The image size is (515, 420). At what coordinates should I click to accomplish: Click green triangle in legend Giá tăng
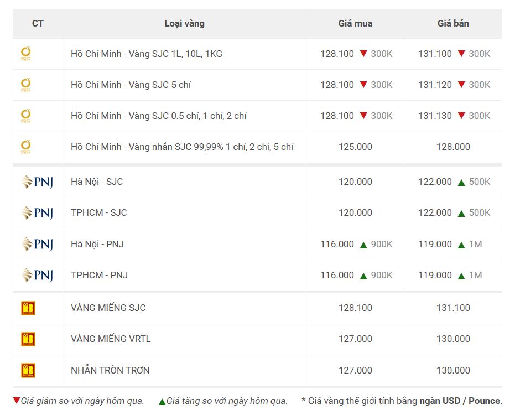tap(162, 401)
